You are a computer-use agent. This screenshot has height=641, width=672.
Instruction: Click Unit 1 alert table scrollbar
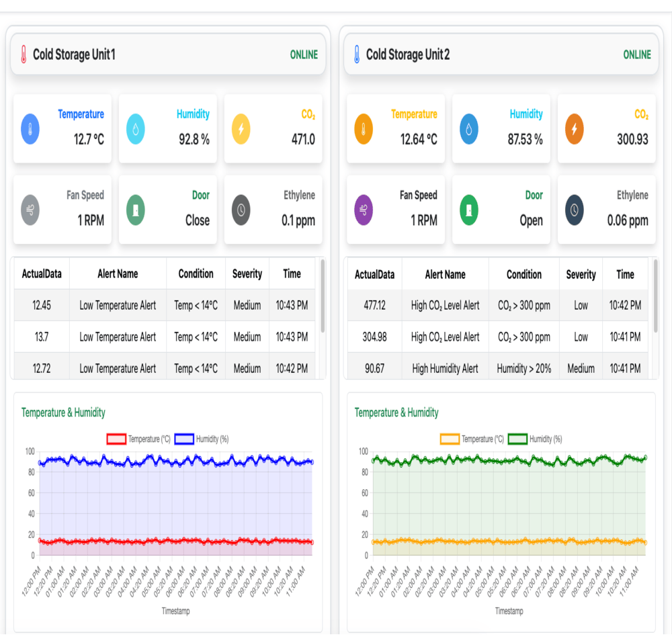click(323, 296)
